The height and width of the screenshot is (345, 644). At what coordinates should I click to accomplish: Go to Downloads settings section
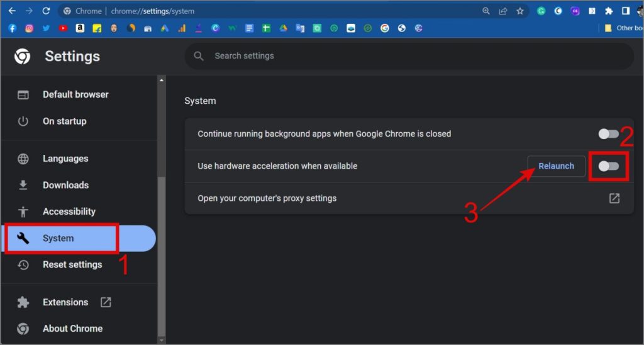(x=65, y=185)
